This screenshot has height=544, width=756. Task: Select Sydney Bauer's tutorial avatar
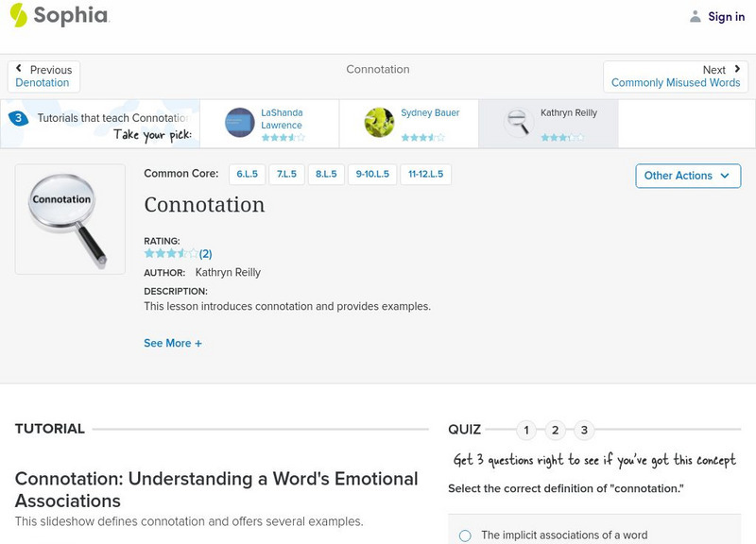pos(380,123)
